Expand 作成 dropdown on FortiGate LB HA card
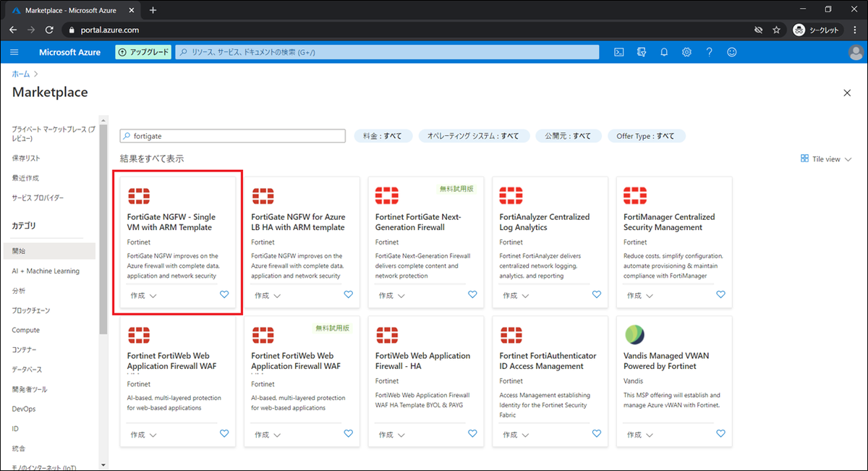The height and width of the screenshot is (471, 868). tap(268, 295)
